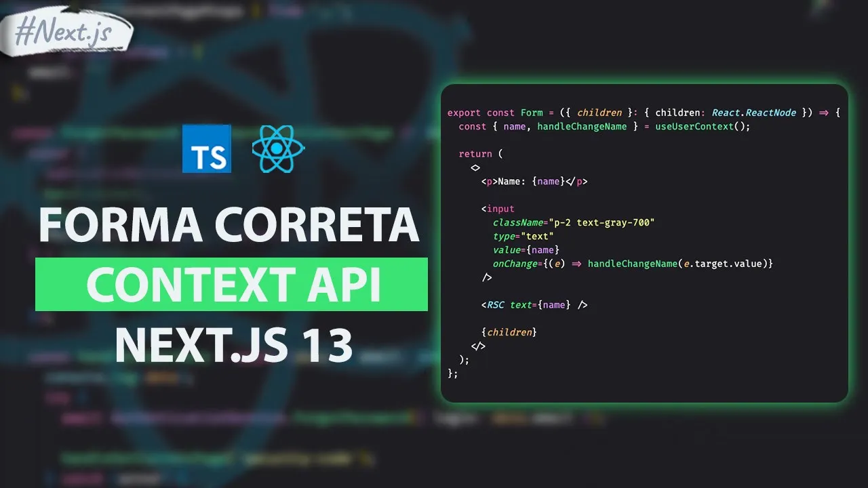Select the #Next.js hashtag label
Screen dimensions: 868x488
[x=63, y=32]
